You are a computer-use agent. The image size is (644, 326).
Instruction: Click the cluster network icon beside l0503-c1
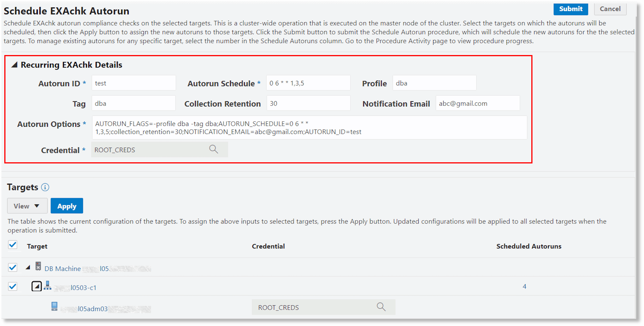[48, 286]
